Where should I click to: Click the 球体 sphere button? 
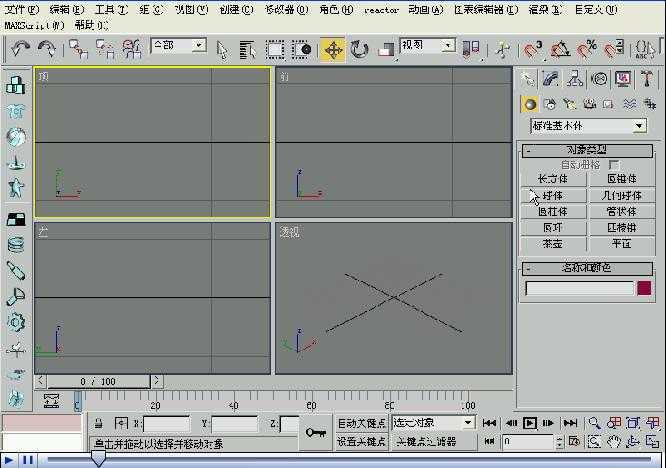coord(553,195)
